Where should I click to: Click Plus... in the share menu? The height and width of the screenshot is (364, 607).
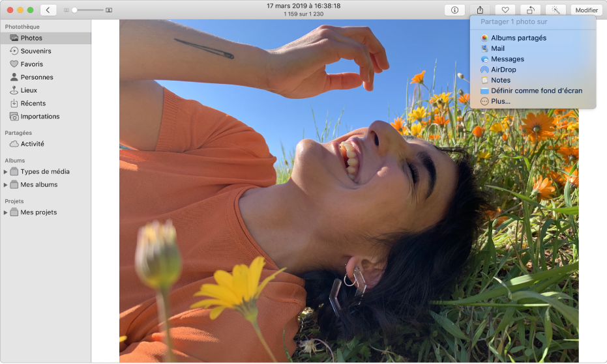[500, 101]
